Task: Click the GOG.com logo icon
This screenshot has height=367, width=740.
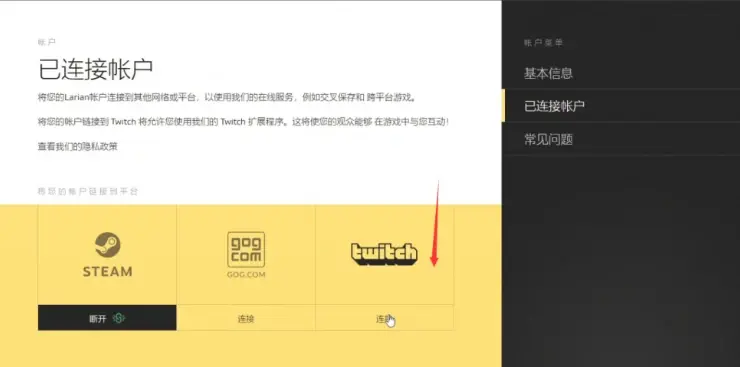Action: click(246, 250)
